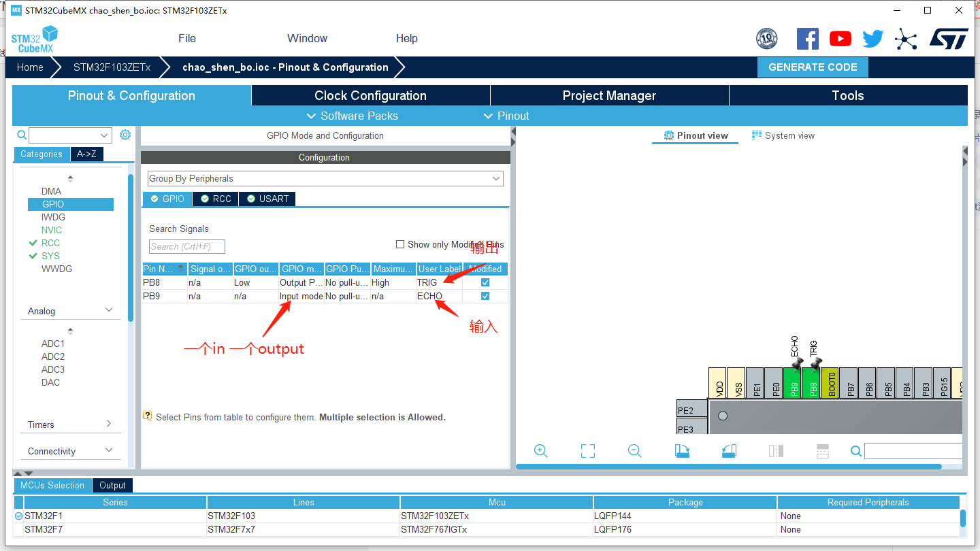Enable Show only Modified Pins checkbox
980x551 pixels.
click(x=400, y=244)
